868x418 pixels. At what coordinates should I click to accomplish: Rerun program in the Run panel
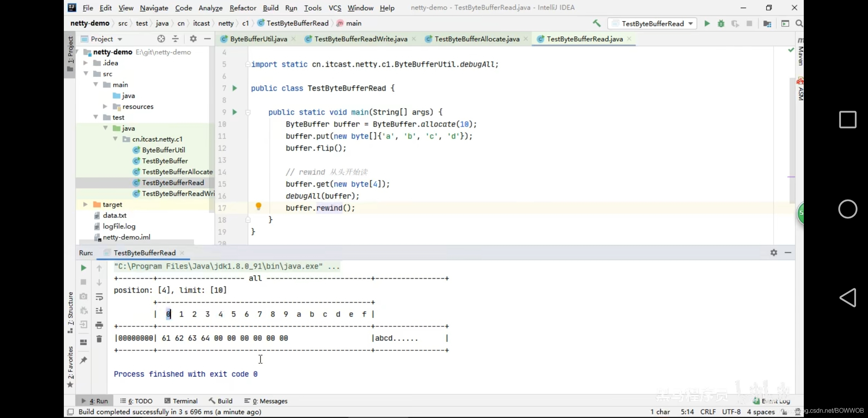pyautogui.click(x=83, y=268)
